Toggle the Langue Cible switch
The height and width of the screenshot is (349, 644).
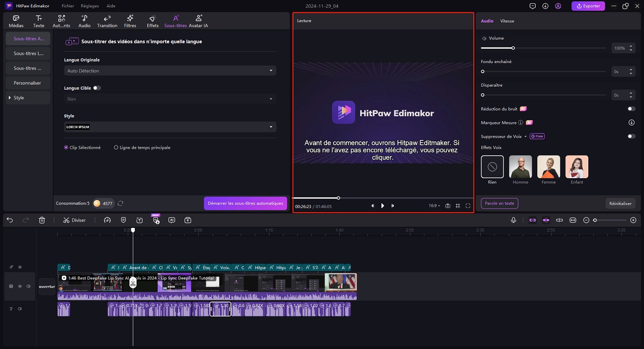pyautogui.click(x=97, y=88)
